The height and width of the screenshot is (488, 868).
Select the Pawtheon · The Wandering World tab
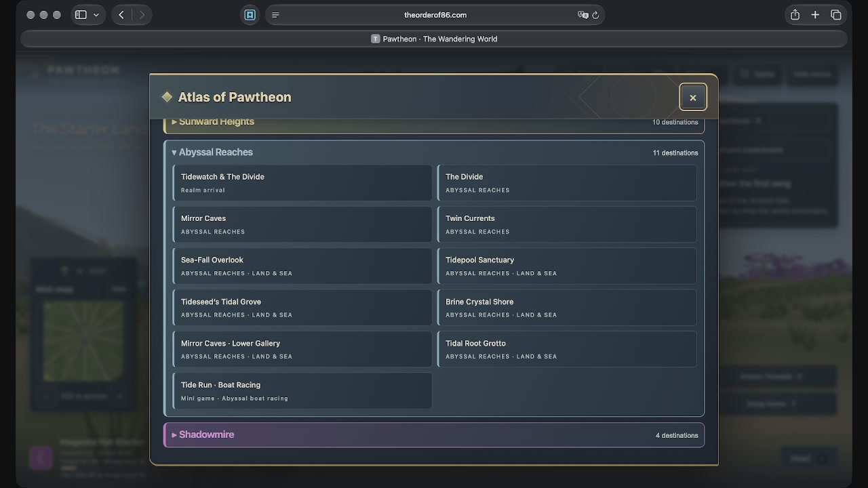click(434, 39)
